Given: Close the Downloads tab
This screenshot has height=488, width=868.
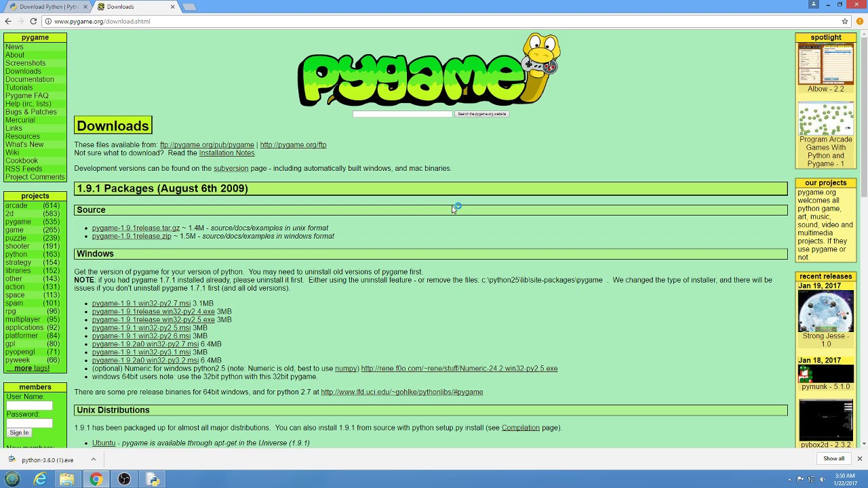Looking at the screenshot, I should point(172,7).
